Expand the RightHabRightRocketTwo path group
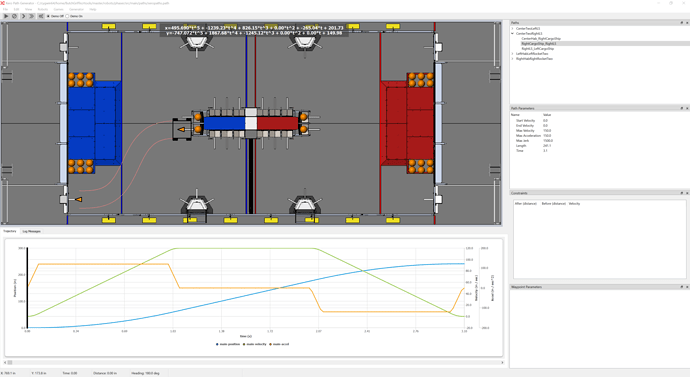Image resolution: width=690 pixels, height=377 pixels. (512, 59)
